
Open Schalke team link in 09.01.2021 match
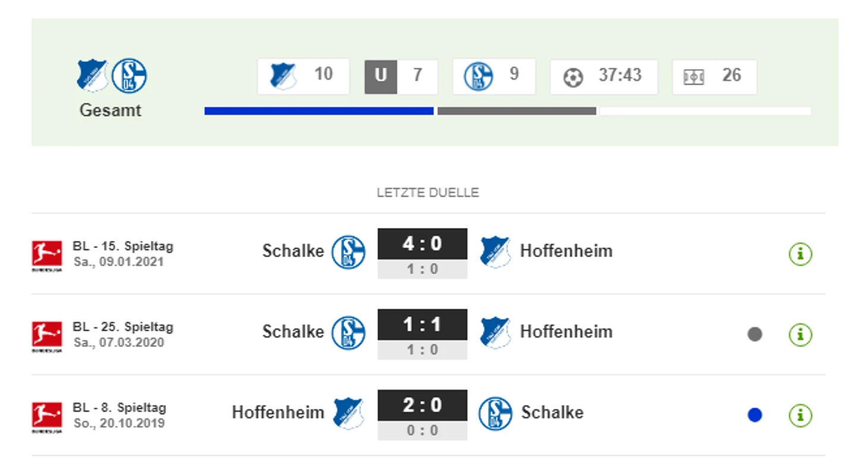pos(293,251)
